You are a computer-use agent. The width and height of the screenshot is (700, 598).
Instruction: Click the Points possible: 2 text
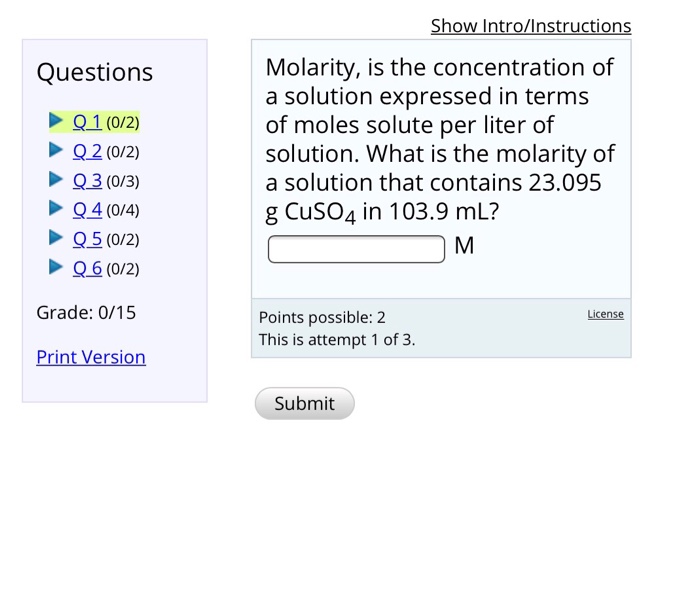[322, 317]
